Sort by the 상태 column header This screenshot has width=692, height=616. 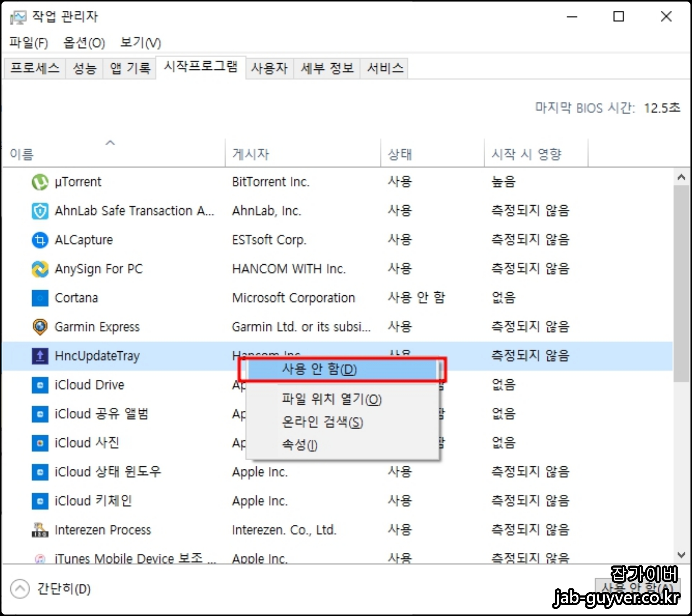(400, 155)
